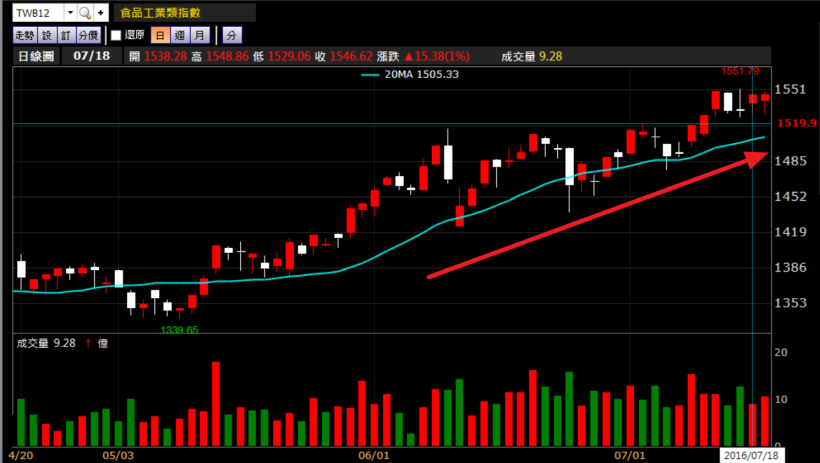The image size is (820, 463).
Task: Open the 分價 price distribution view
Action: point(88,36)
